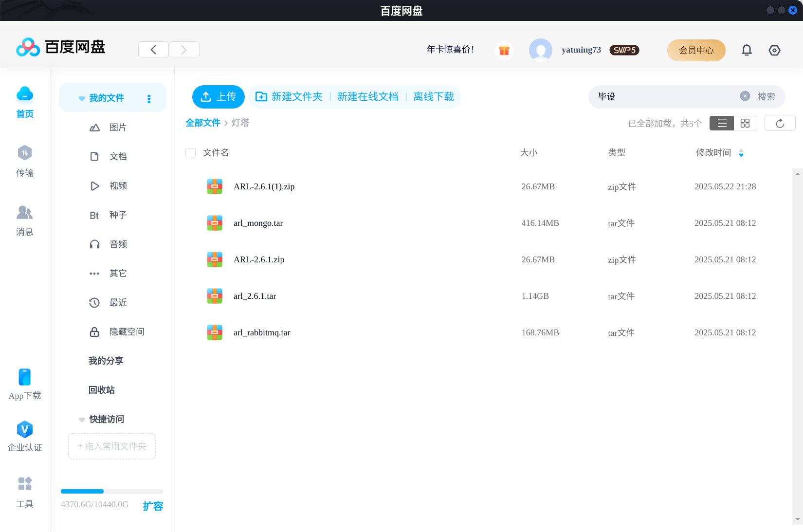Select file name arl_mongo.tar
Screen dimensions: 803x532
(258, 223)
